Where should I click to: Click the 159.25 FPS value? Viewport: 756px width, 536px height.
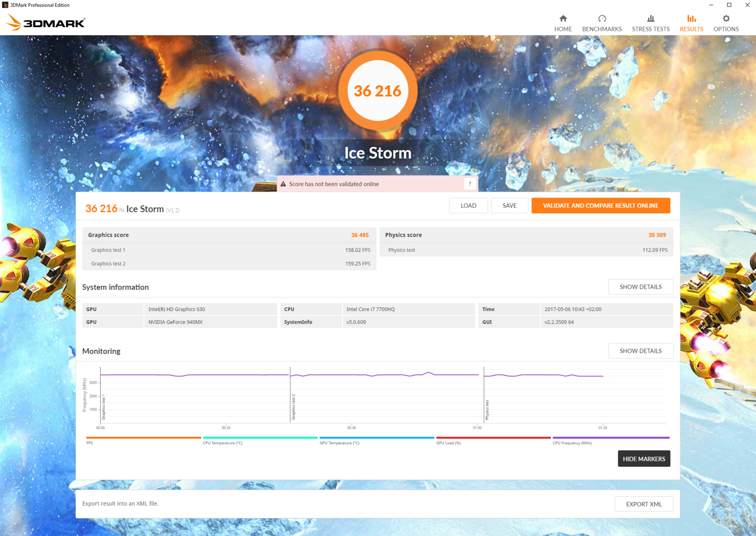point(357,264)
